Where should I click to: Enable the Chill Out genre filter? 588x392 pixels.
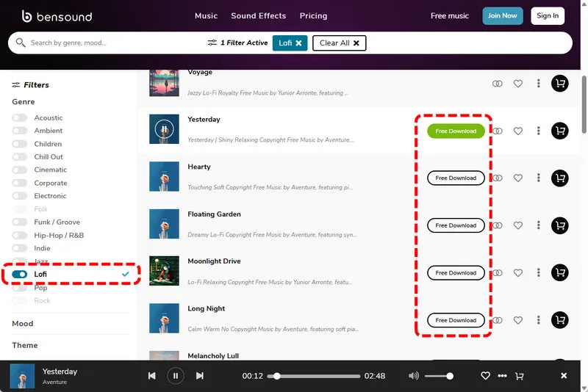(20, 157)
